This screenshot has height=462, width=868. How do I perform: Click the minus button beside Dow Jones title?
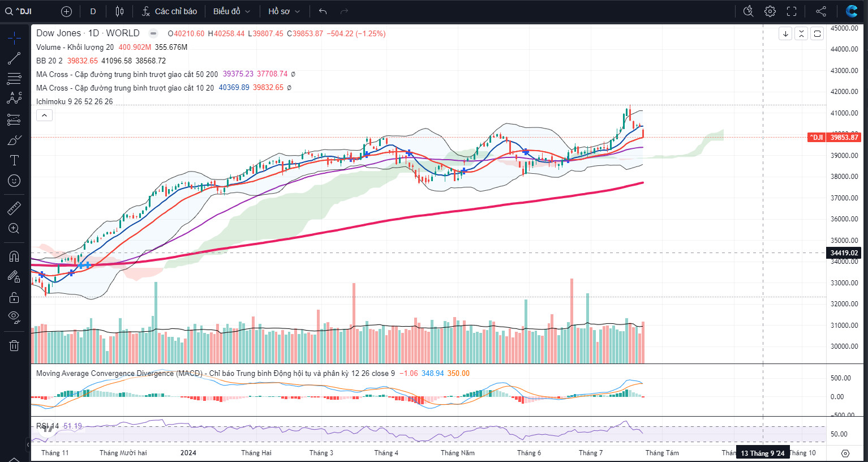(x=153, y=33)
